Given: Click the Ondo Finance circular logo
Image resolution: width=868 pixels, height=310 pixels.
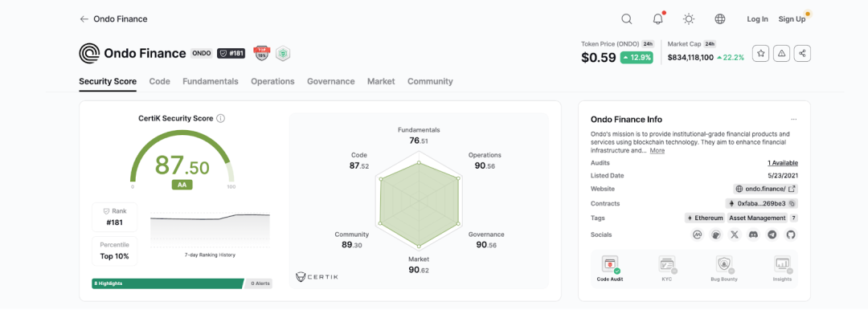Looking at the screenshot, I should 89,53.
